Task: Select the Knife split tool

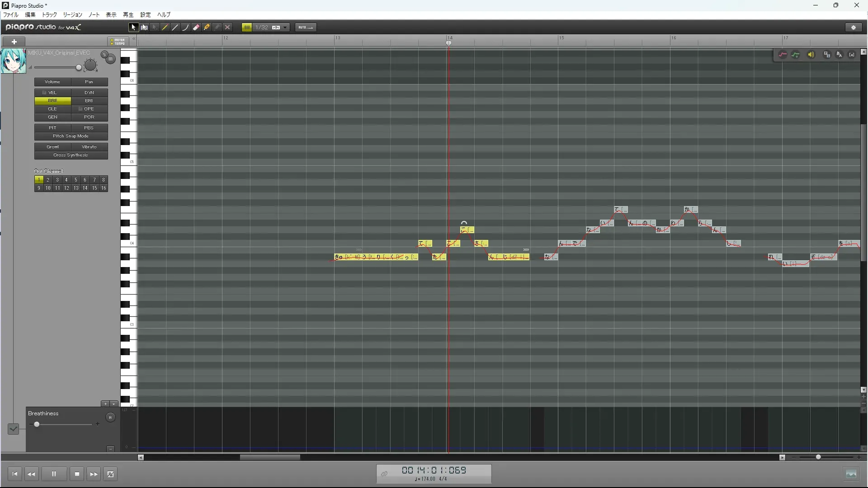Action: point(207,27)
